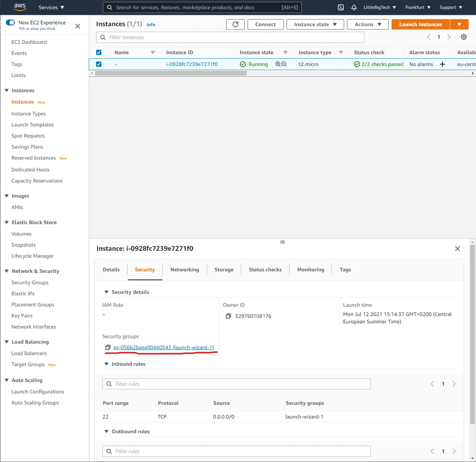Go to next outbound rules page

(x=454, y=451)
